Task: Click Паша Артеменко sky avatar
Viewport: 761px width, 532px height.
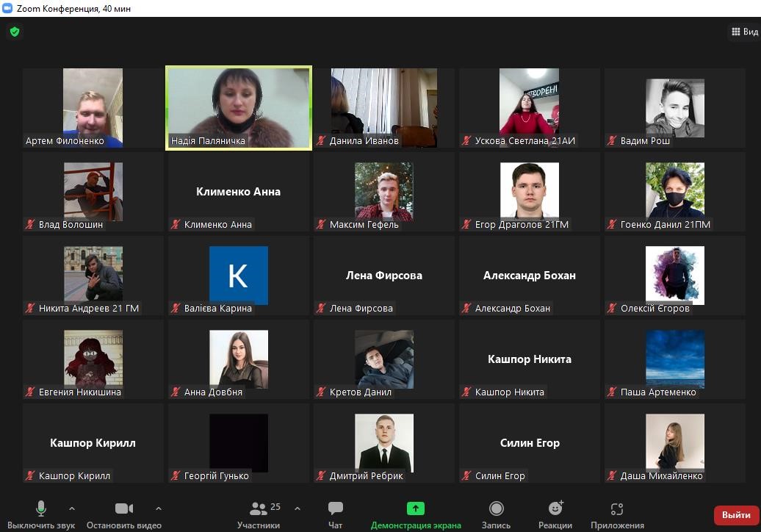Action: pos(674,359)
